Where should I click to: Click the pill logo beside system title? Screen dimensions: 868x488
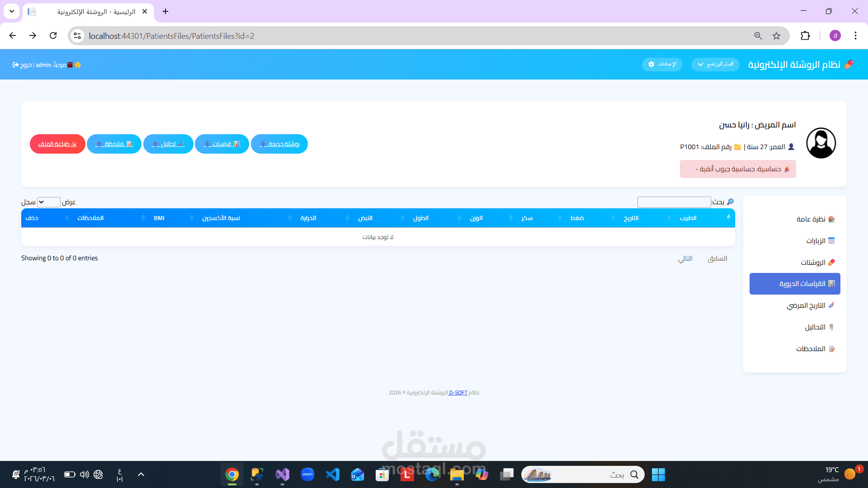pos(849,65)
